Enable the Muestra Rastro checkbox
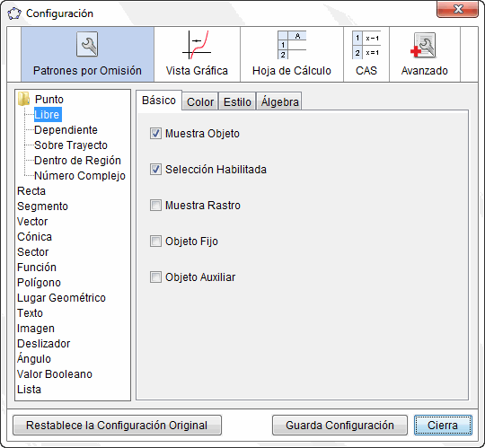Image resolution: width=485 pixels, height=448 pixels. coord(155,206)
